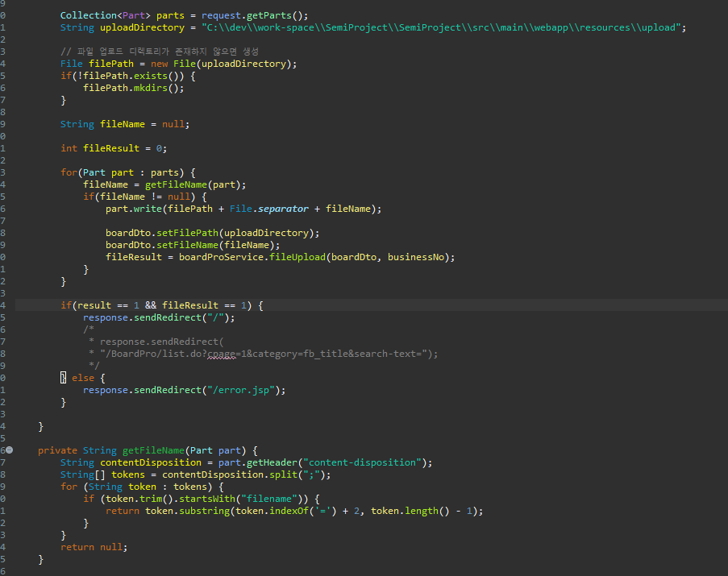Click the 'return null;' statement
728x576 pixels.
94,547
